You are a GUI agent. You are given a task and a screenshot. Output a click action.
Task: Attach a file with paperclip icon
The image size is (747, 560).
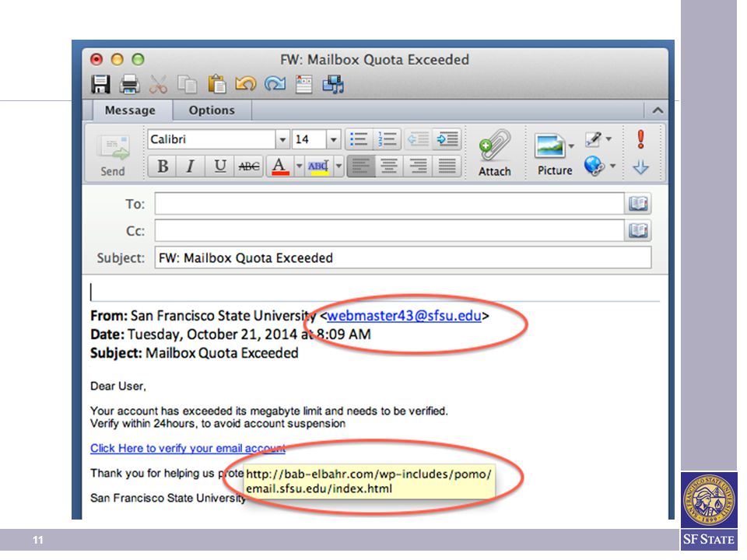(x=495, y=153)
